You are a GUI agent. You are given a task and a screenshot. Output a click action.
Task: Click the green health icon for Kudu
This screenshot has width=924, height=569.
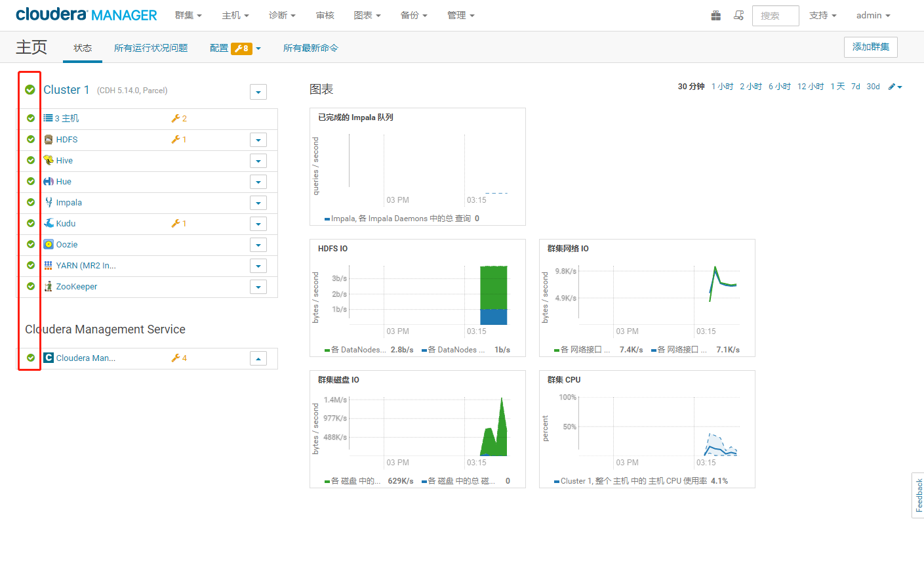point(31,223)
